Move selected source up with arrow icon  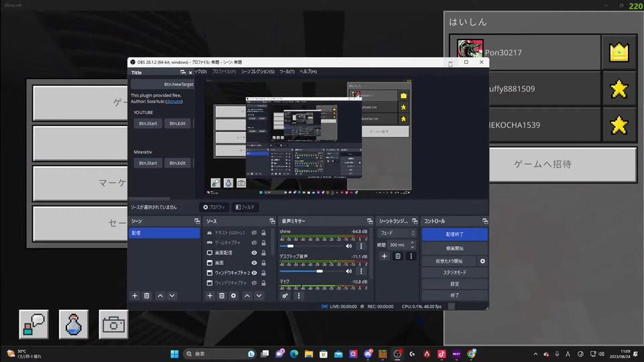click(x=247, y=296)
